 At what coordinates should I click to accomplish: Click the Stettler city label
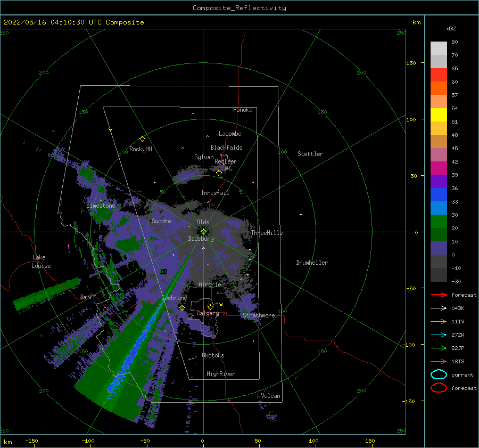310,154
